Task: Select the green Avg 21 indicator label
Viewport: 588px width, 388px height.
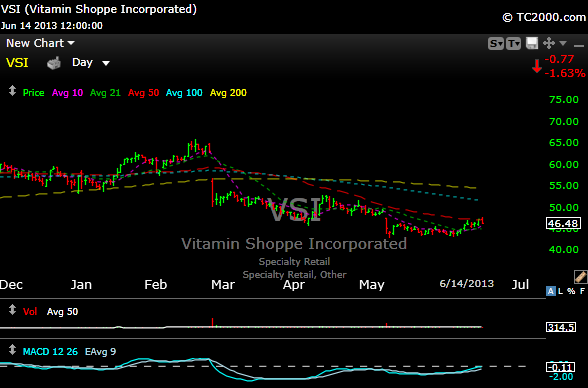Action: click(105, 93)
